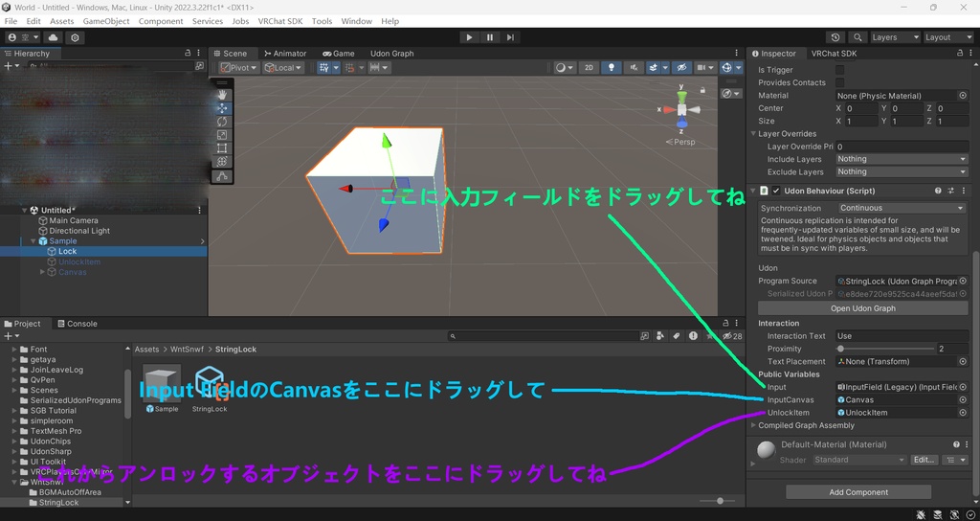
Task: Select the combined Transform tool
Action: tap(222, 161)
